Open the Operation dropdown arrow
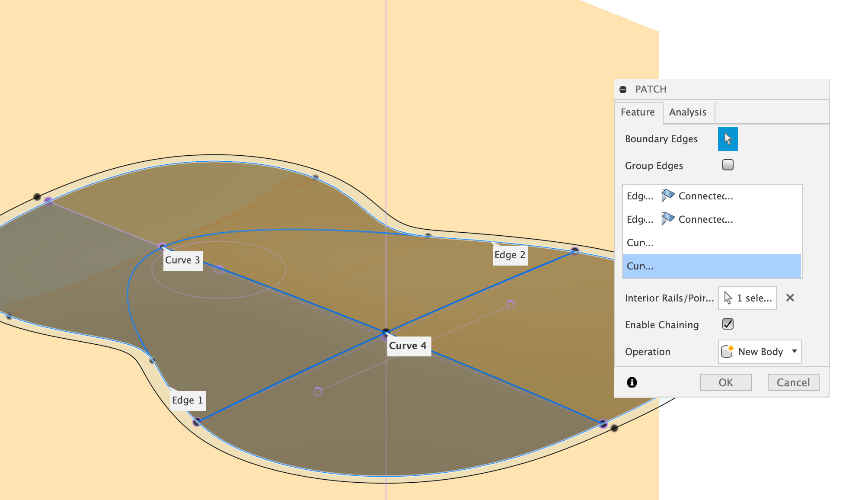This screenshot has height=500, width=868. click(x=794, y=351)
